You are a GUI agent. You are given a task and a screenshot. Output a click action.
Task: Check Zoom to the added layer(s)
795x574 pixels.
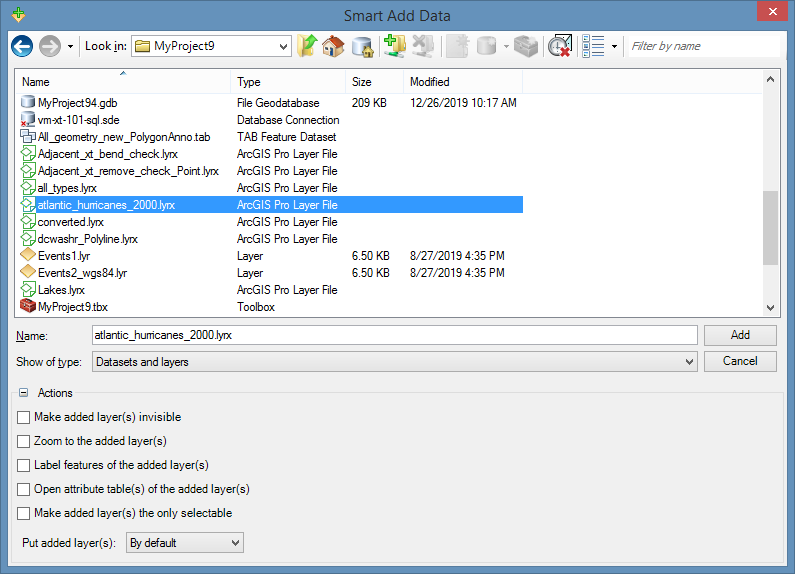tap(23, 441)
